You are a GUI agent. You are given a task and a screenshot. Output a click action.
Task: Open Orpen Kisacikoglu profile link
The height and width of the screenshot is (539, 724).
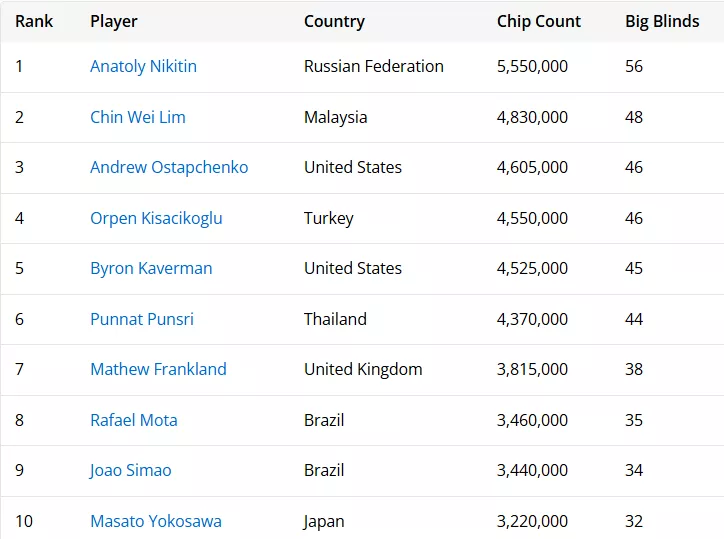click(x=156, y=218)
